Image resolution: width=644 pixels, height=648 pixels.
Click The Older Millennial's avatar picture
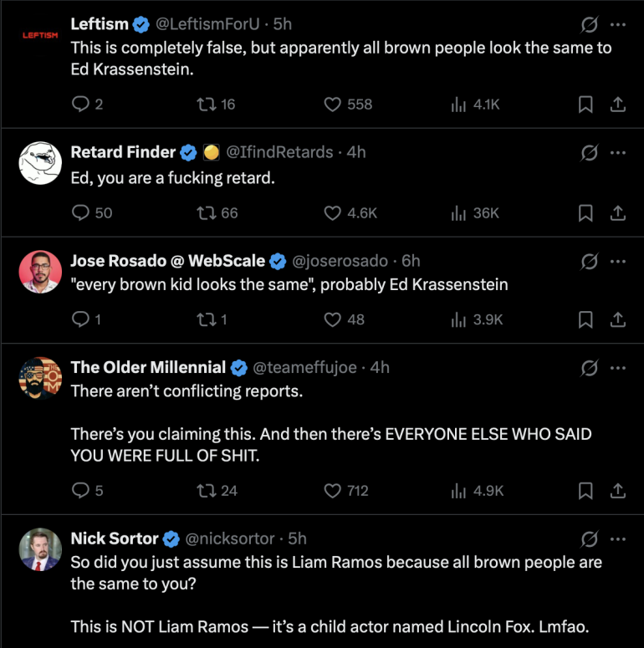(40, 378)
